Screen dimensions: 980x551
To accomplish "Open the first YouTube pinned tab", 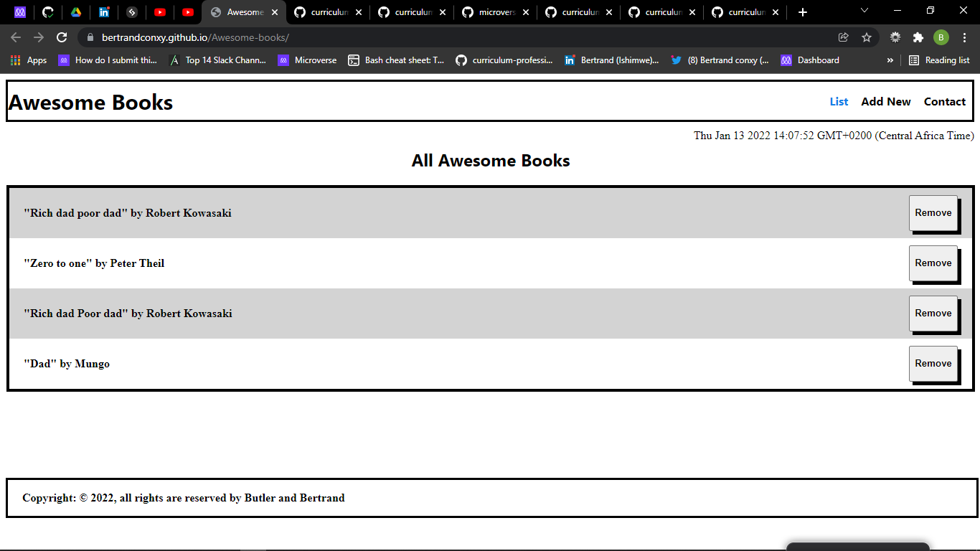I will [x=160, y=11].
